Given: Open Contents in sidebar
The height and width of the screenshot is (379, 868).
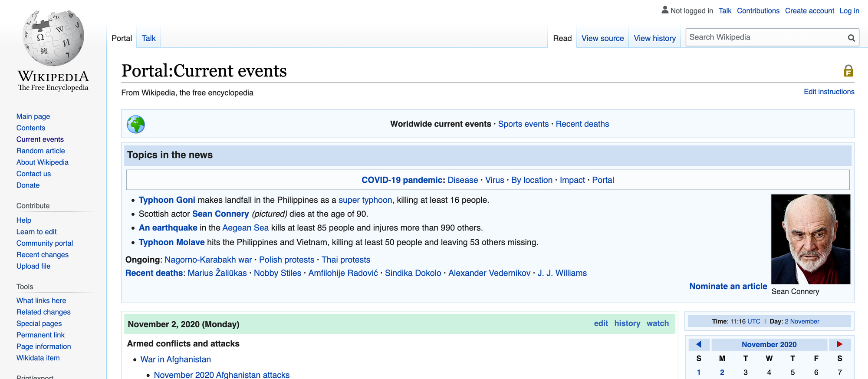Looking at the screenshot, I should click(31, 128).
